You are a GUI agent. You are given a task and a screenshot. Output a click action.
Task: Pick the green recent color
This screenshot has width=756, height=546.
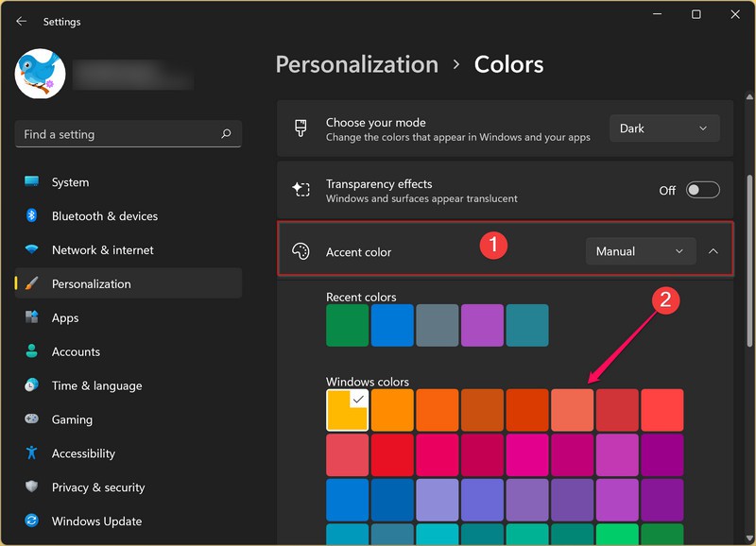(347, 325)
